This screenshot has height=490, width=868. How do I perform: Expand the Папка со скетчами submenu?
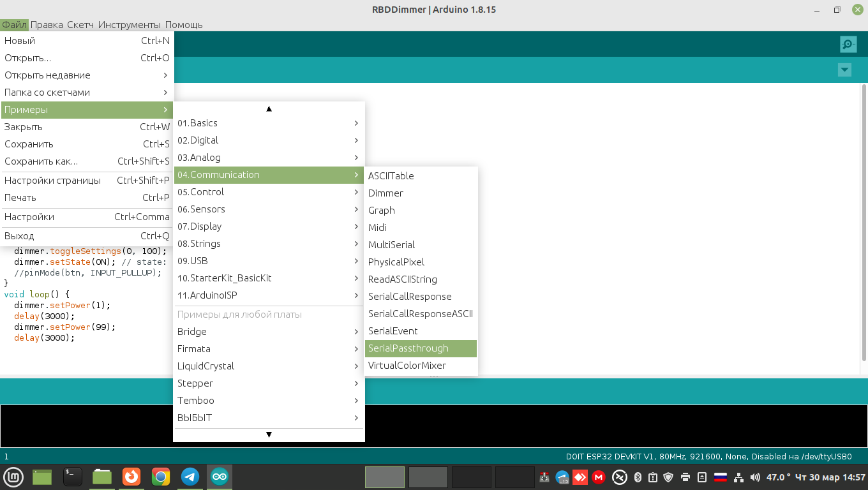click(87, 93)
